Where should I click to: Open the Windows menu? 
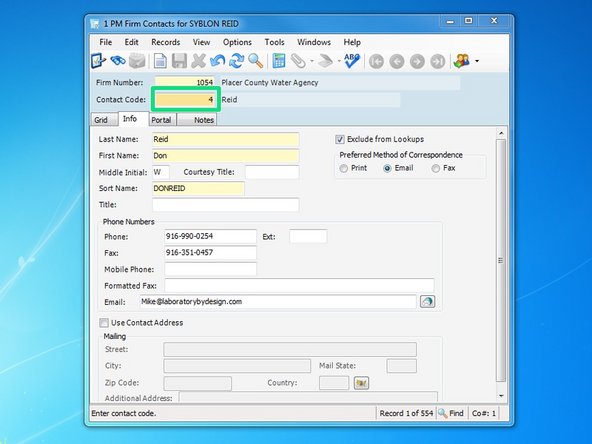(314, 42)
